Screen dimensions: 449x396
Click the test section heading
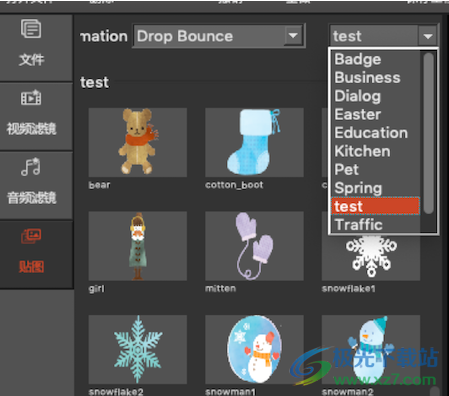(x=94, y=82)
